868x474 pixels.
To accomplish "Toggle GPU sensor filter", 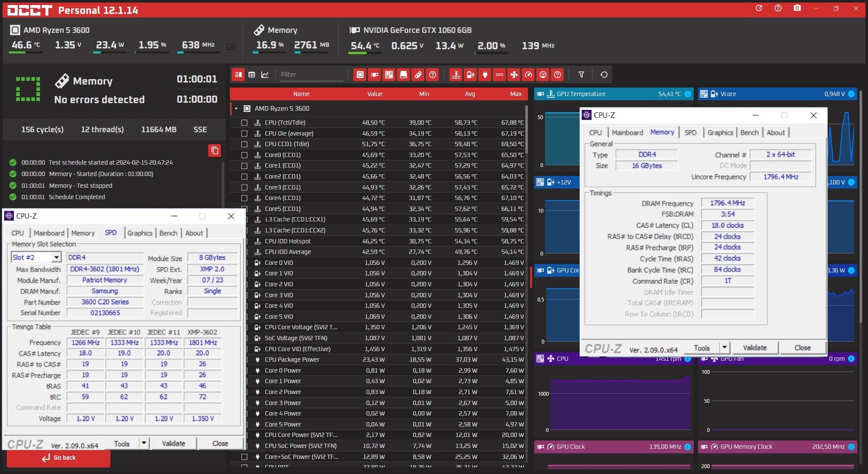I will tap(374, 75).
